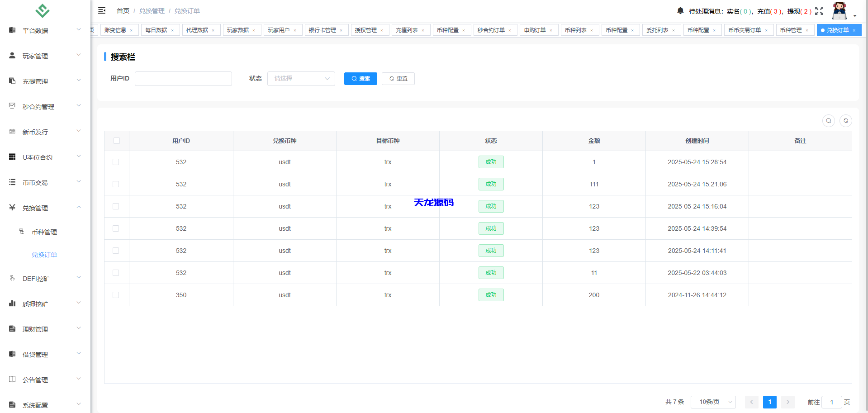Open the 10条/页 page size dropdown

coord(713,402)
